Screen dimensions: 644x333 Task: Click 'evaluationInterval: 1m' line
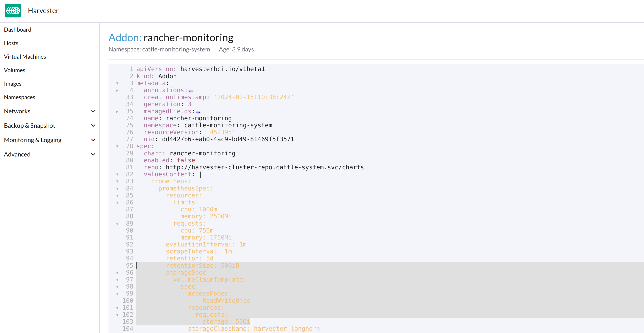206,245
